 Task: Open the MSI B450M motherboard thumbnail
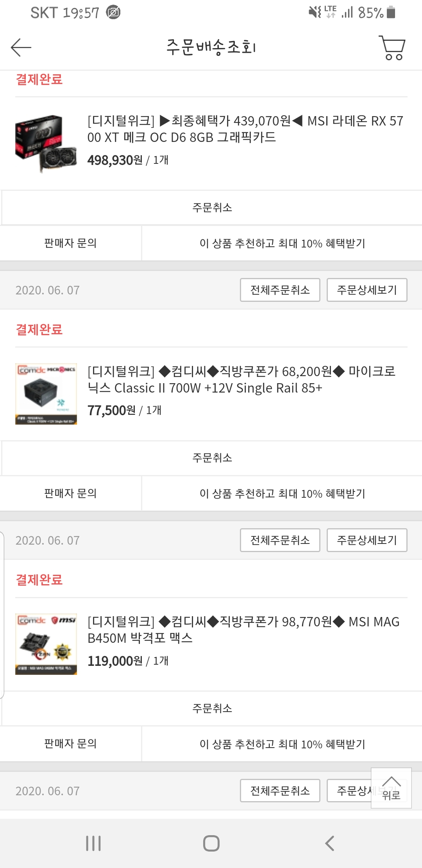46,644
